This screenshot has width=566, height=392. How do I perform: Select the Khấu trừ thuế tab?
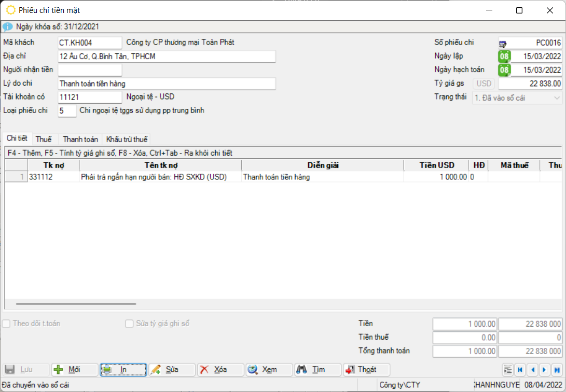tap(127, 139)
